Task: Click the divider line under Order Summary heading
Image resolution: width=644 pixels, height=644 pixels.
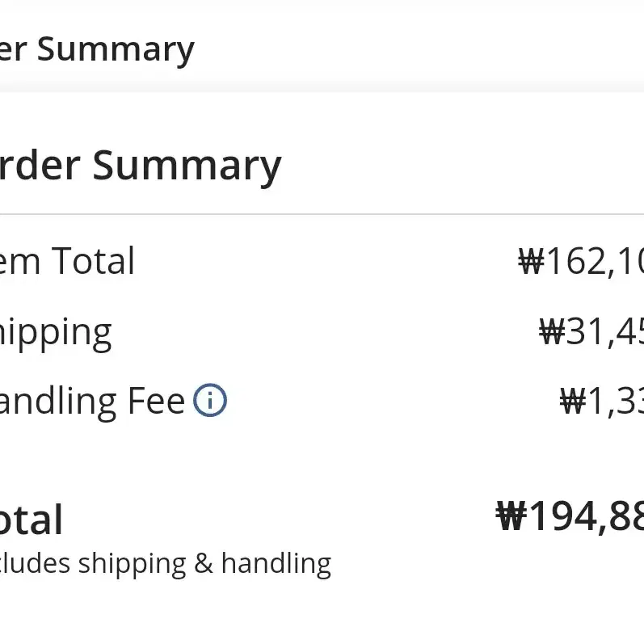Action: coord(322,214)
